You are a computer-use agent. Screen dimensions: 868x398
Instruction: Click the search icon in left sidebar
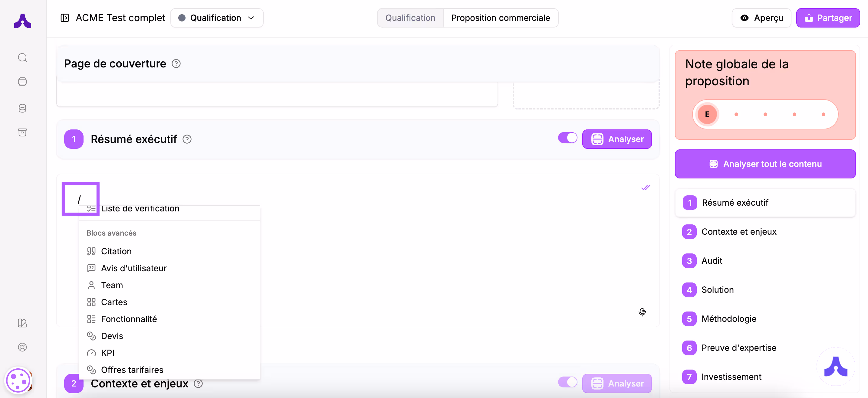22,57
